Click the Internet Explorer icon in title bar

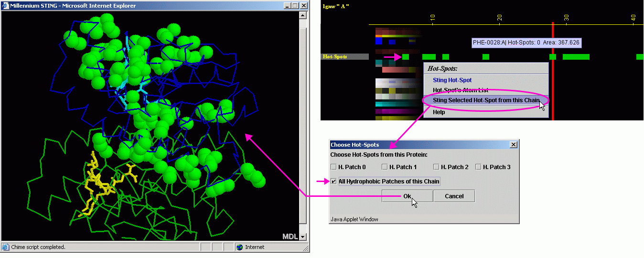click(x=5, y=6)
